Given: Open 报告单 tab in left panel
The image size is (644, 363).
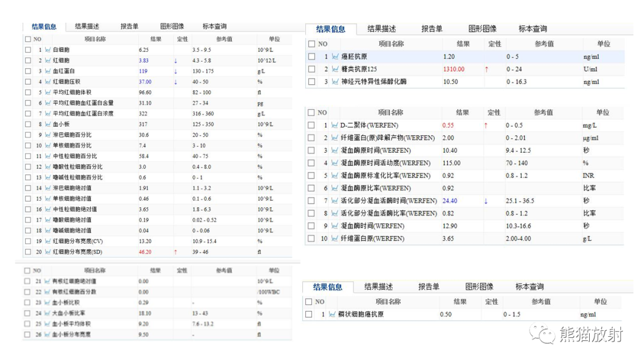Looking at the screenshot, I should click(x=129, y=26).
